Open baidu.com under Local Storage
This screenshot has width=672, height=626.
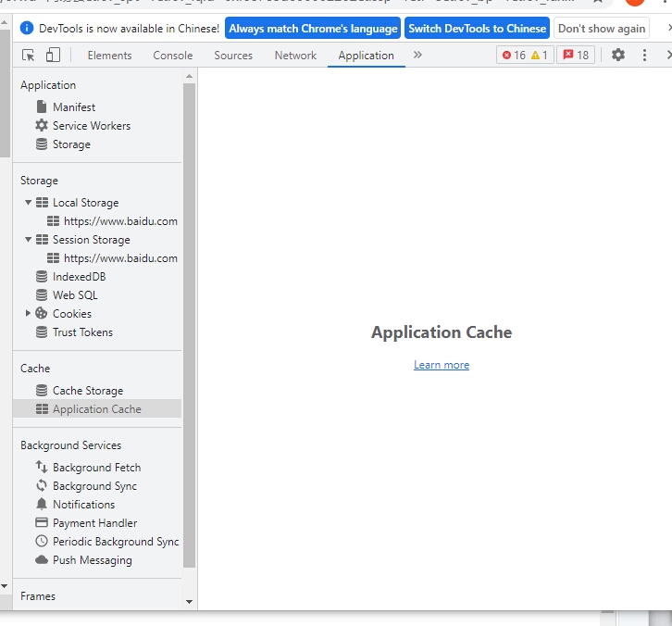coord(120,221)
